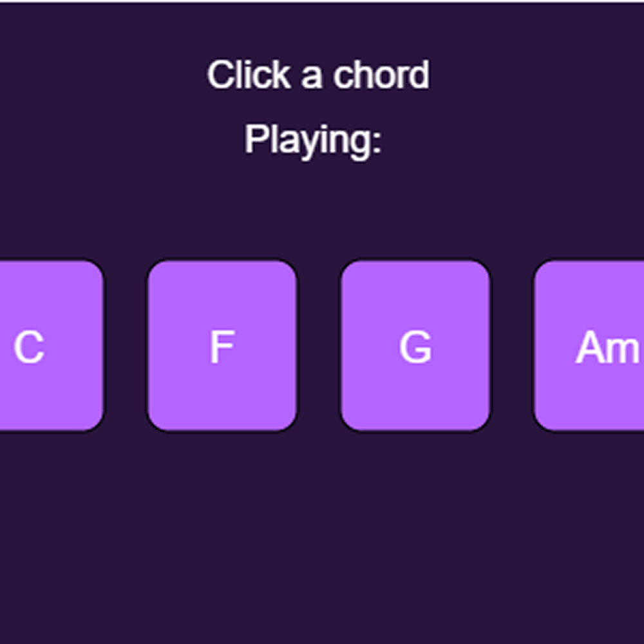Trigger the chord labeled F

(222, 346)
